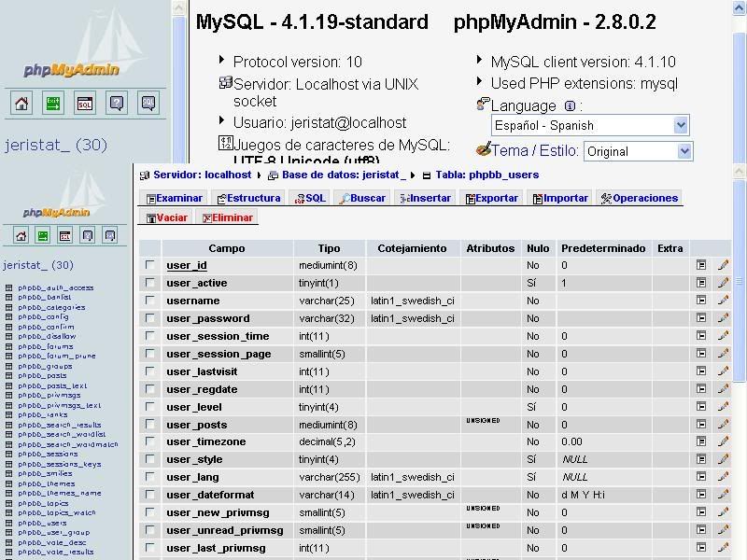Follow the Servidor: localhost breadcrumb link
Image resolution: width=747 pixels, height=560 pixels.
202,175
